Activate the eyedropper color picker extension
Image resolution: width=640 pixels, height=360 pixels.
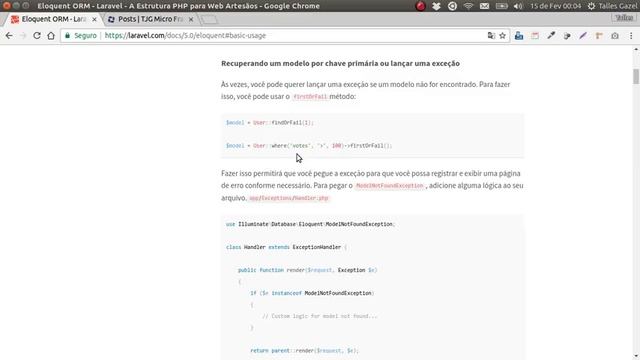551,36
